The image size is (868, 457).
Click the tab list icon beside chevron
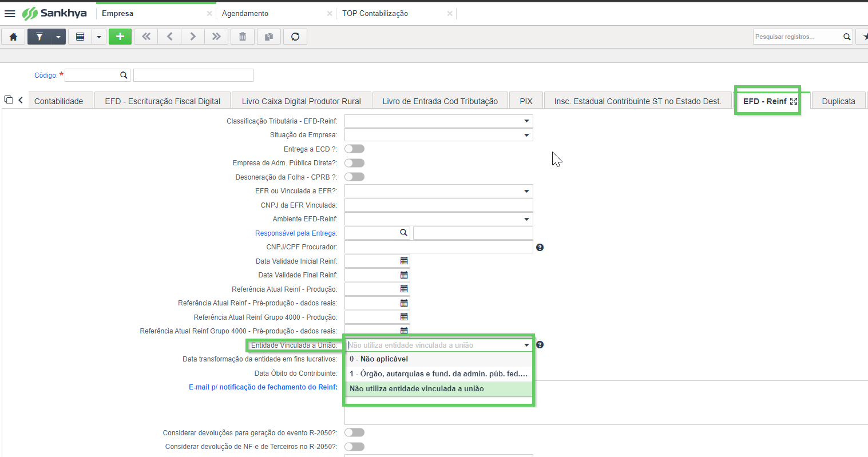click(x=9, y=100)
